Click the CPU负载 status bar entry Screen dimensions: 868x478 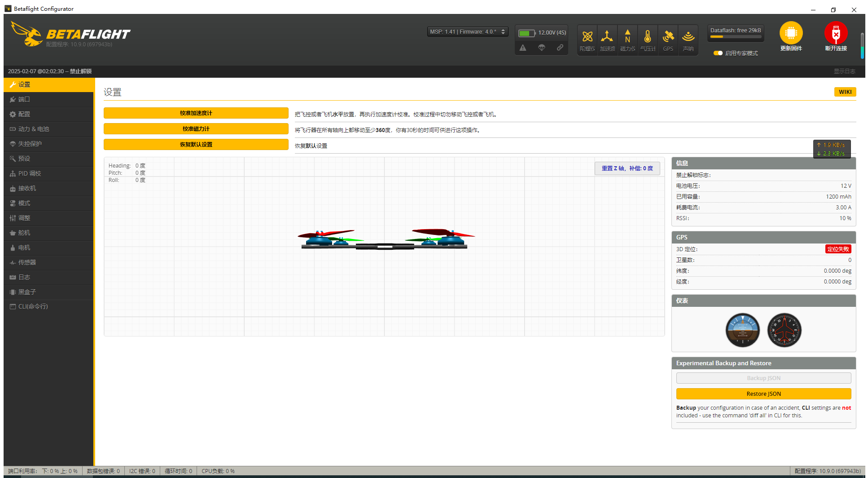(x=218, y=471)
